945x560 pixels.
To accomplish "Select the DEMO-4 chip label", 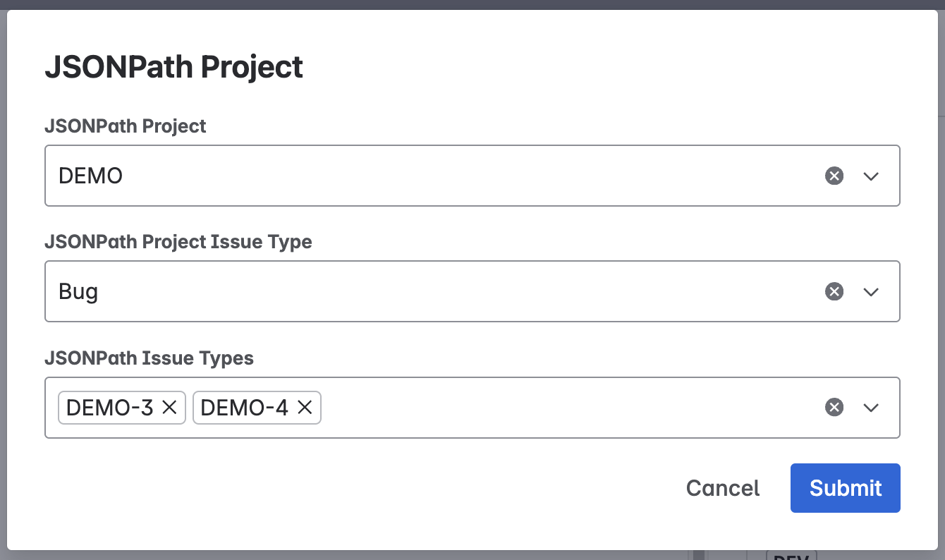I will point(245,408).
